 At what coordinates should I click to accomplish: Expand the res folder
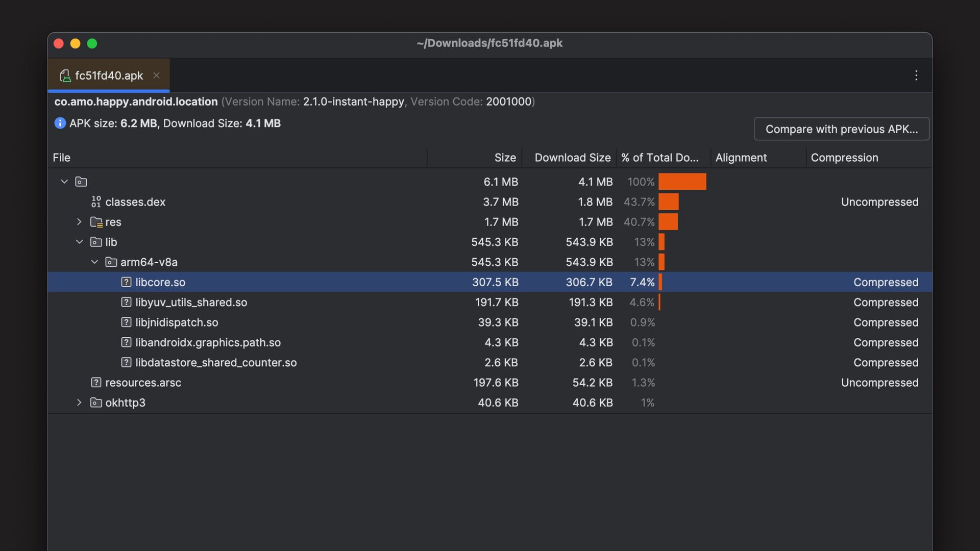pyautogui.click(x=79, y=222)
